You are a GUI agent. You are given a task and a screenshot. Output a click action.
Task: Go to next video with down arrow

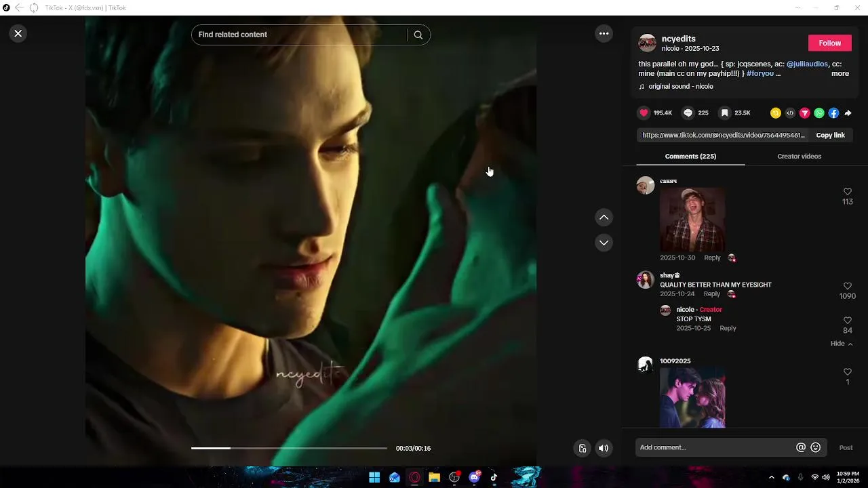click(604, 243)
